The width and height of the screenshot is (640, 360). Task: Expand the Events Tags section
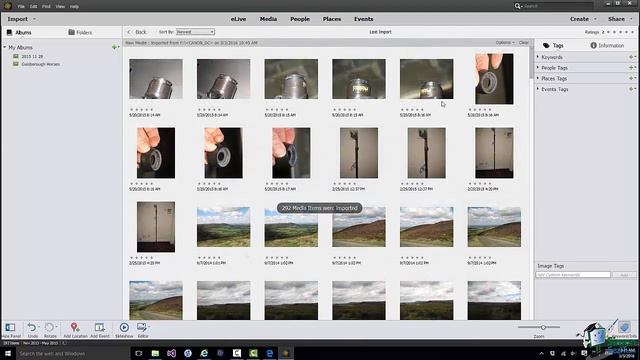[x=538, y=89]
